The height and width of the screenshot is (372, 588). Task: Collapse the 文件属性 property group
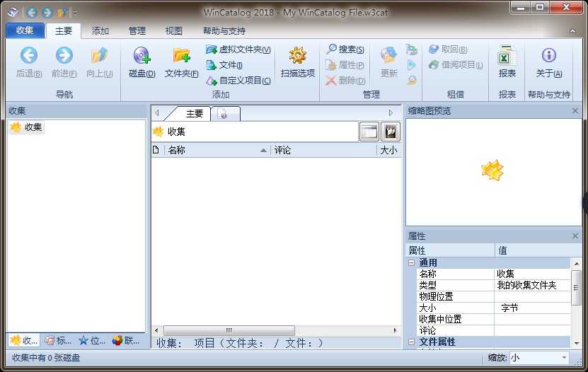(411, 342)
